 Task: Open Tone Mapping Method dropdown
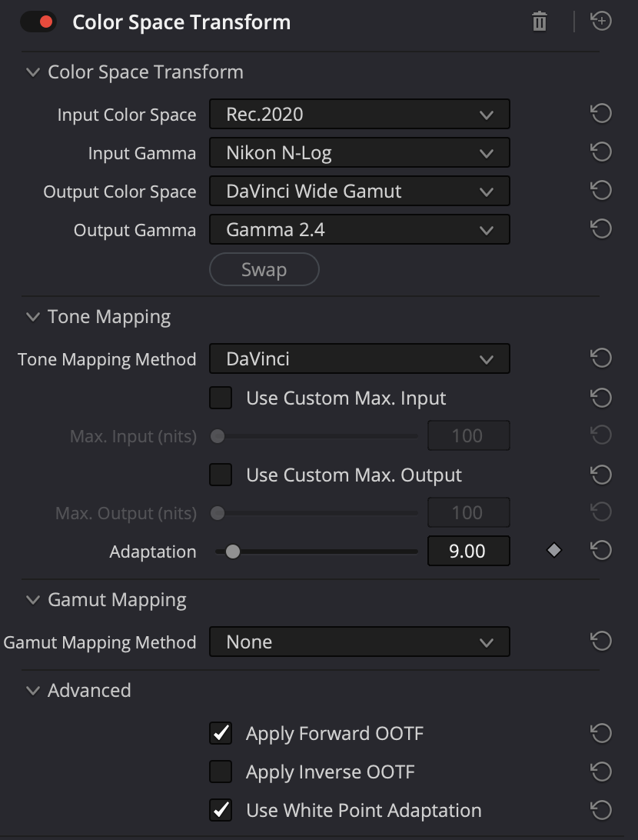(x=359, y=358)
